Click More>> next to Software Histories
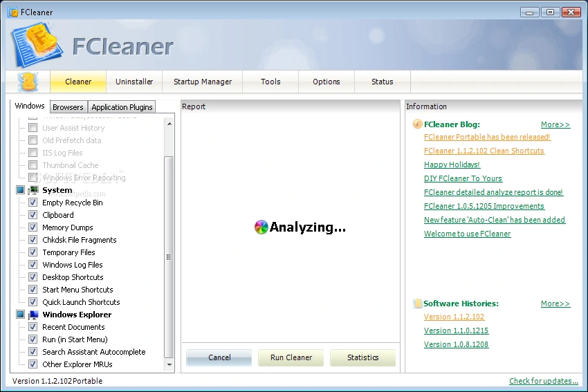The image size is (588, 392). point(555,304)
